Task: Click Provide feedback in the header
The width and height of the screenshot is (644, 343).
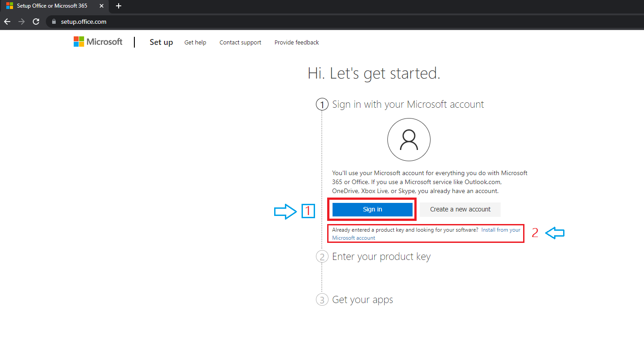Action: (x=297, y=43)
